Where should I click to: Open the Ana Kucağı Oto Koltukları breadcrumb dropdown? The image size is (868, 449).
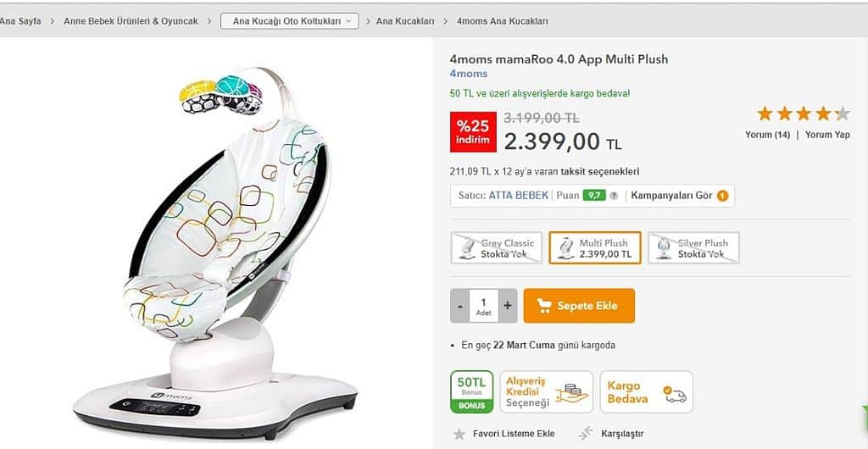click(290, 21)
